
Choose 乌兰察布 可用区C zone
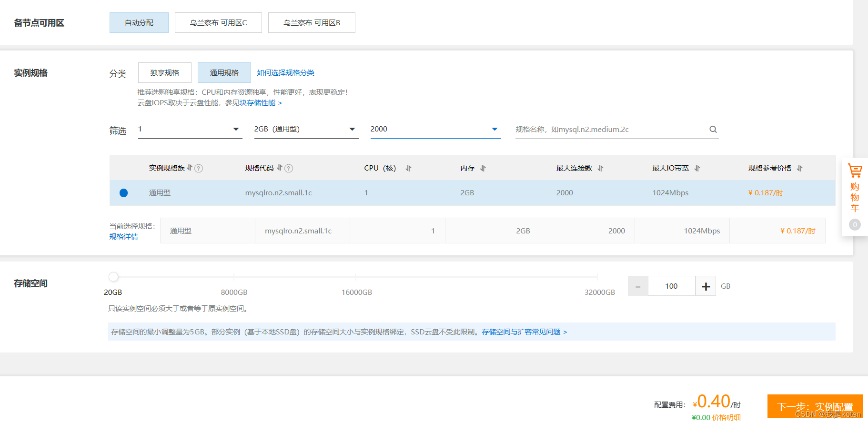(218, 23)
